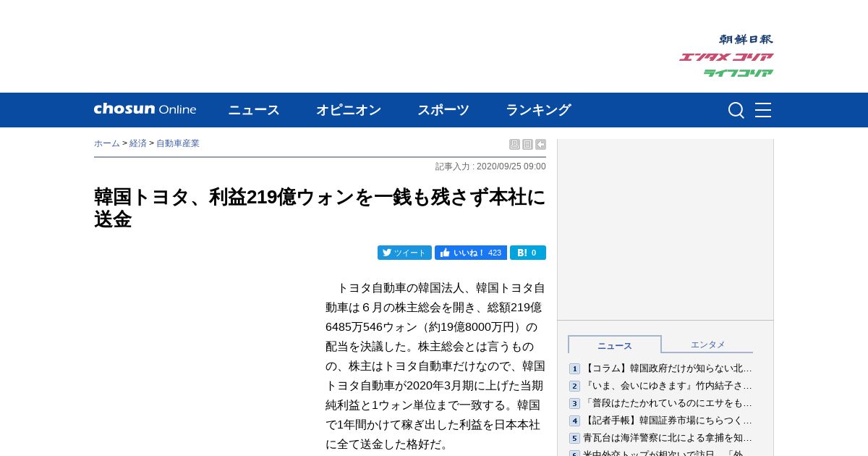Click the Facebook いいね！ button

pos(471,253)
